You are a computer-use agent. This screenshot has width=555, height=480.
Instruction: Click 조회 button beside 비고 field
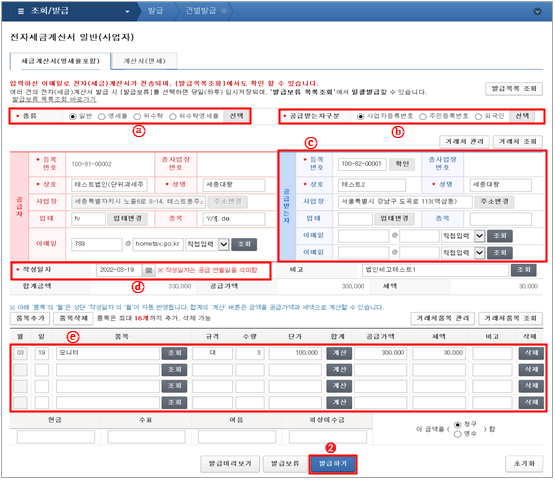[523, 270]
